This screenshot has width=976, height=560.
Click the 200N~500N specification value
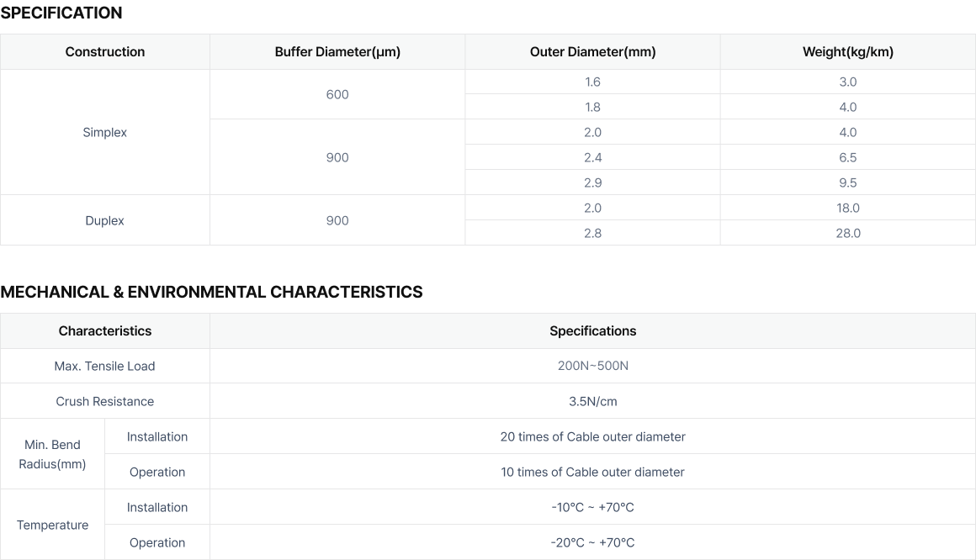coord(592,366)
